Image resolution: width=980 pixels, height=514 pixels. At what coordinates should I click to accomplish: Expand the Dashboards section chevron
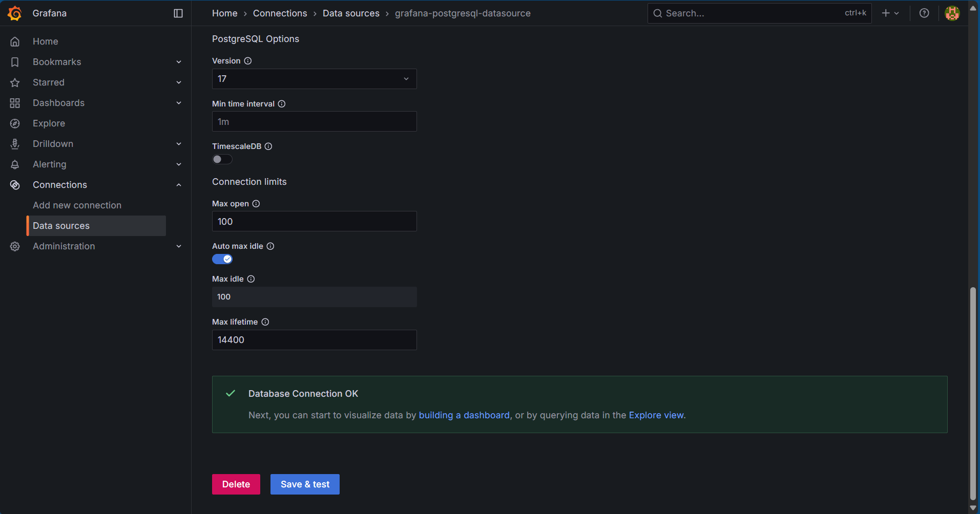coord(179,103)
